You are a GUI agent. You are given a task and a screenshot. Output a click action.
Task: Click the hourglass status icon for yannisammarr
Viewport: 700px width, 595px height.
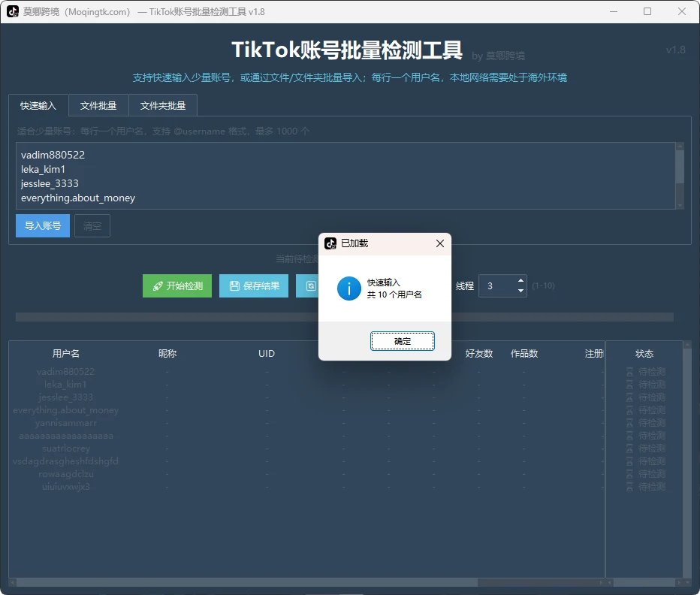point(629,422)
